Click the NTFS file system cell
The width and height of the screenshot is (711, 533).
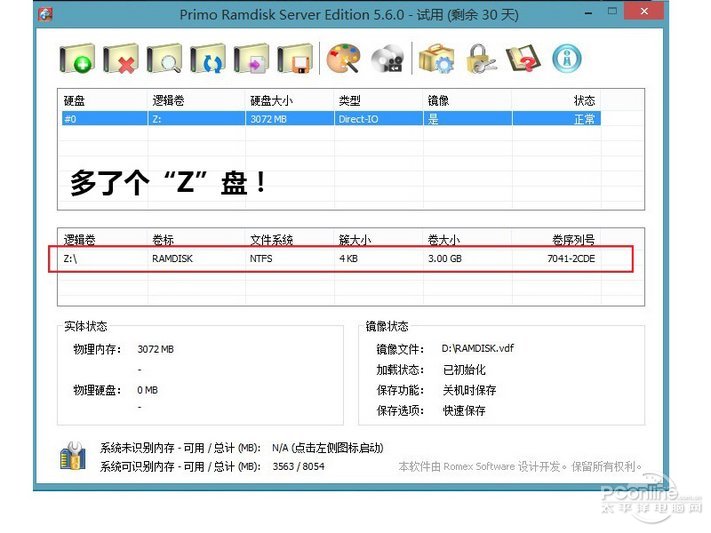(x=261, y=259)
